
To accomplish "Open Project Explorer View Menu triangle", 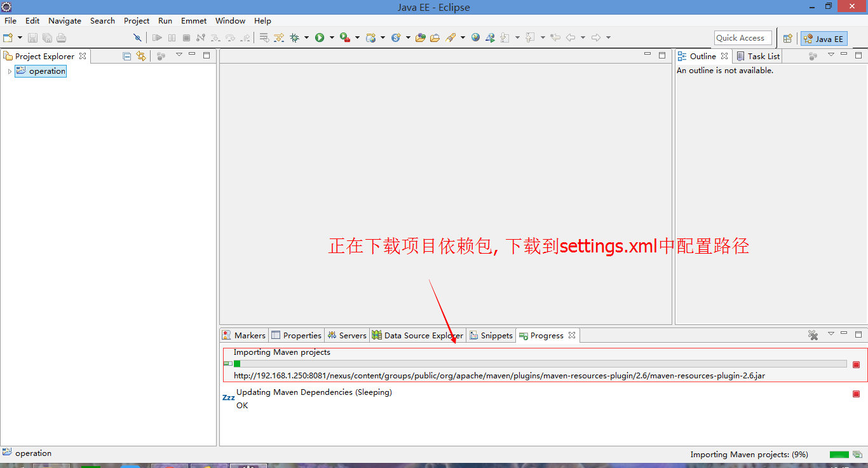I will (179, 55).
